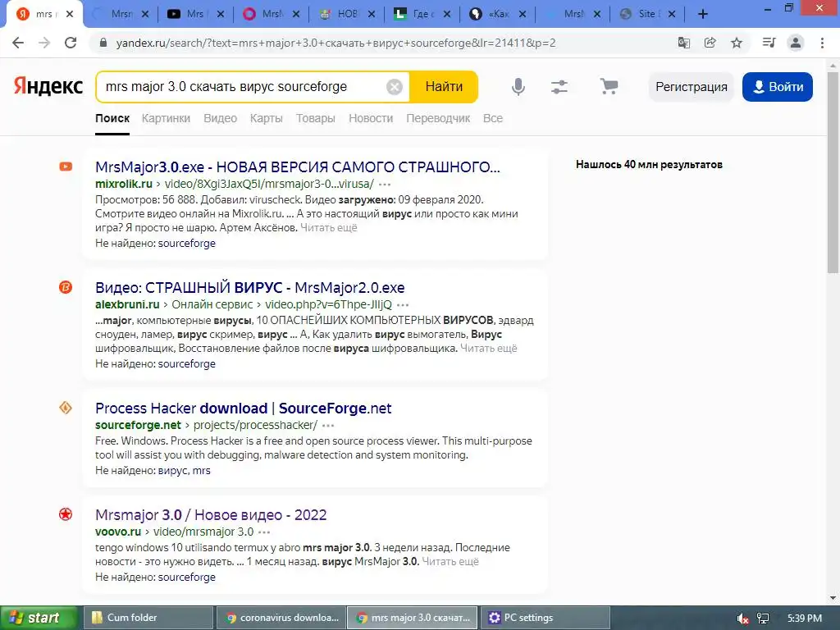Click the browser forward arrow
Screen dimensions: 840x630
(44, 43)
